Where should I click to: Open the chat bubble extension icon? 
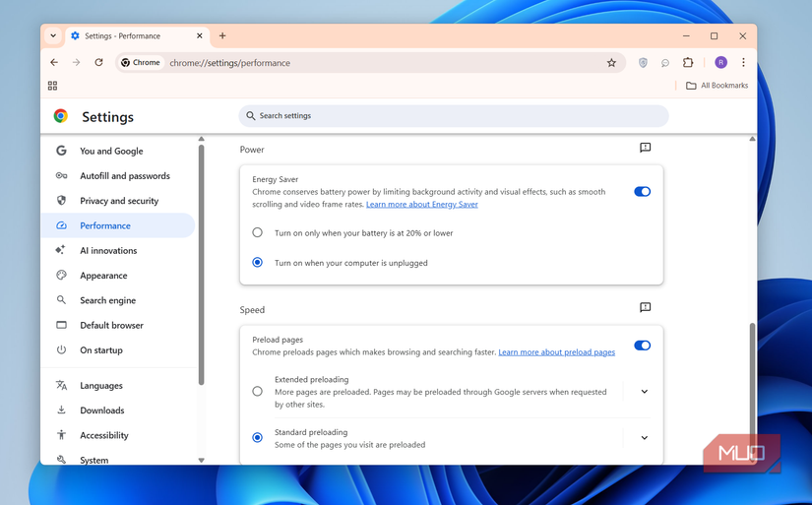coord(665,63)
